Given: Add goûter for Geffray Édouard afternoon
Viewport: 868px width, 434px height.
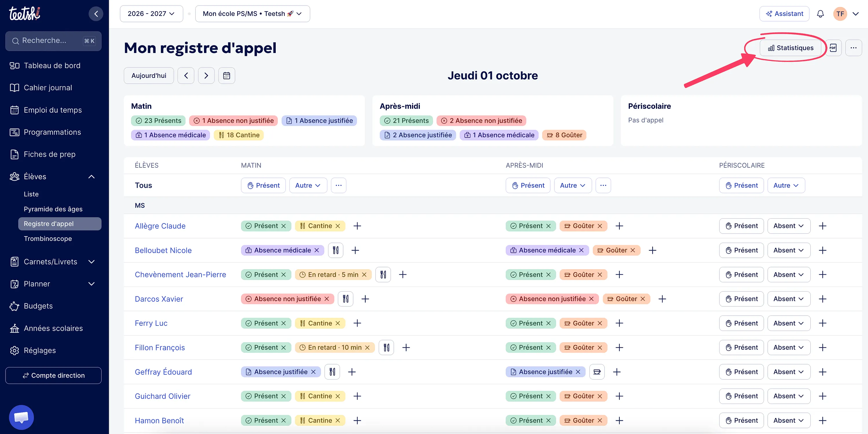Looking at the screenshot, I should pyautogui.click(x=597, y=372).
